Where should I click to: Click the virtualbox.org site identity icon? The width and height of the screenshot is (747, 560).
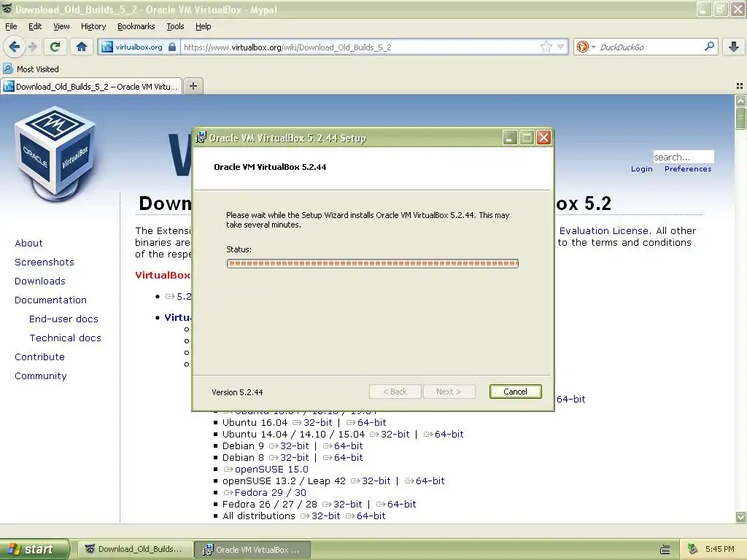point(138,47)
